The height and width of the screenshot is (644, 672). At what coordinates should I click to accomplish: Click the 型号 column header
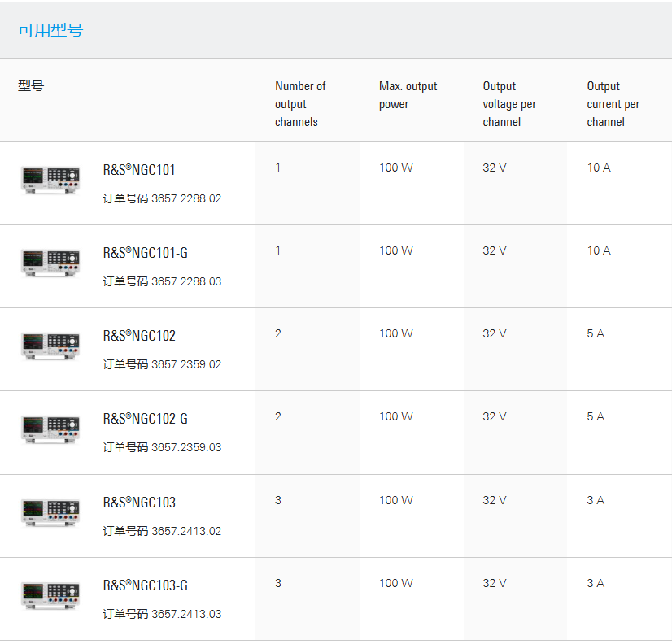tap(31, 85)
